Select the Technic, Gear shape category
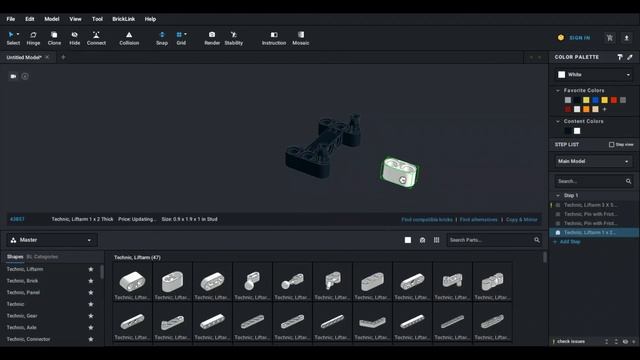The height and width of the screenshot is (360, 640). coord(22,316)
